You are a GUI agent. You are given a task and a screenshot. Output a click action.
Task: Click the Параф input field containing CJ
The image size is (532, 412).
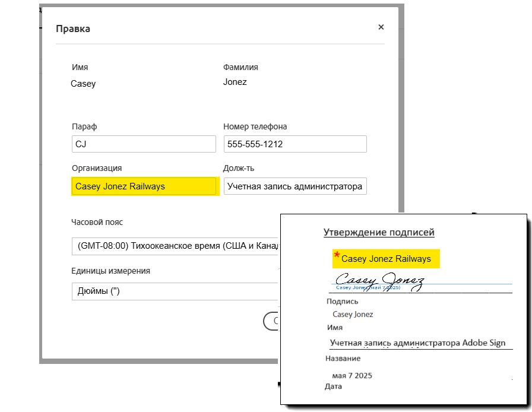tap(144, 144)
